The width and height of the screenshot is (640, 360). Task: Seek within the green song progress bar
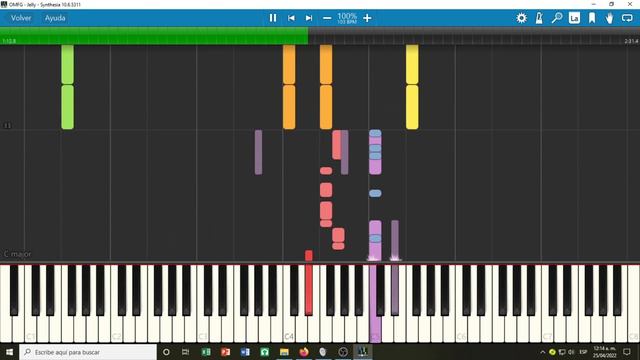(154, 36)
